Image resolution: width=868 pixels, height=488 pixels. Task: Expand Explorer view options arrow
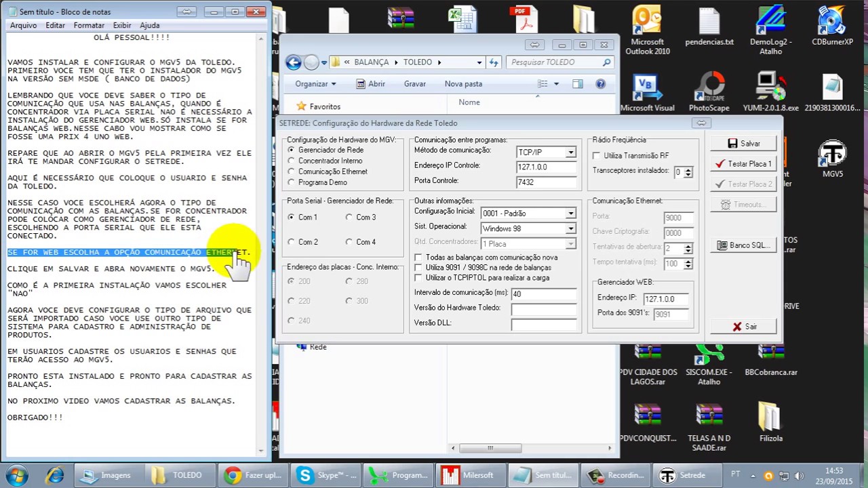tap(556, 84)
